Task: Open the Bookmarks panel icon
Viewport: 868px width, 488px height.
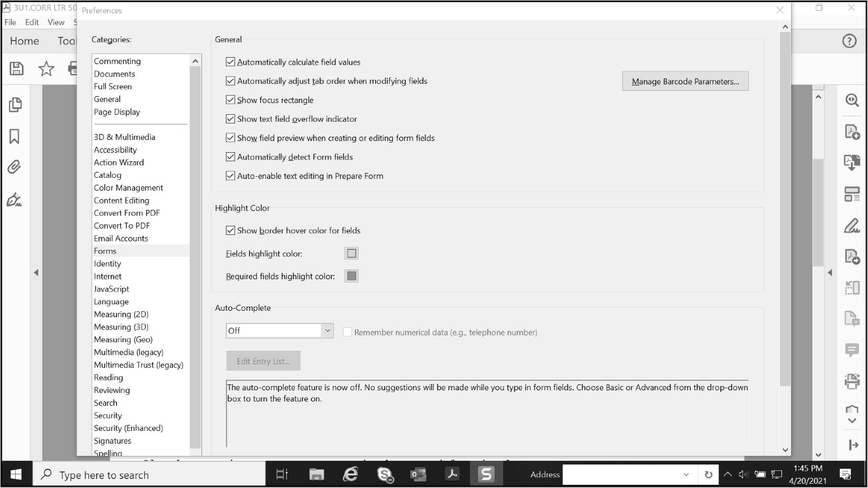Action: [14, 137]
